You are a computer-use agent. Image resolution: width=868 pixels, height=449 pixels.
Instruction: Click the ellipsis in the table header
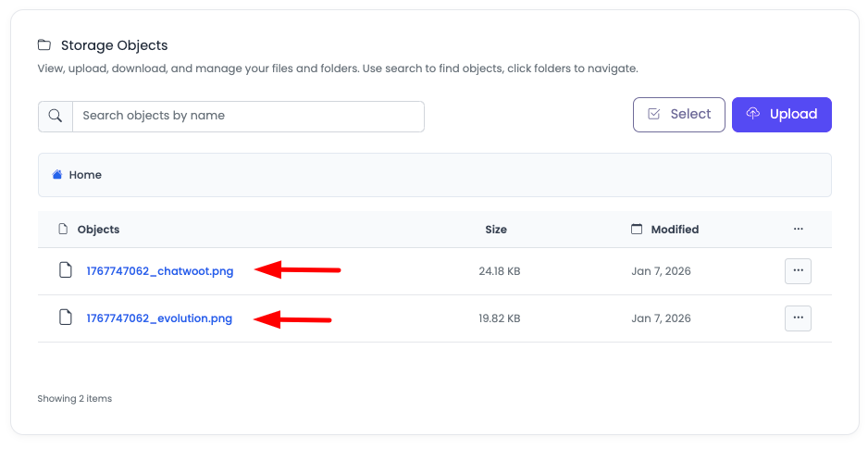(798, 230)
